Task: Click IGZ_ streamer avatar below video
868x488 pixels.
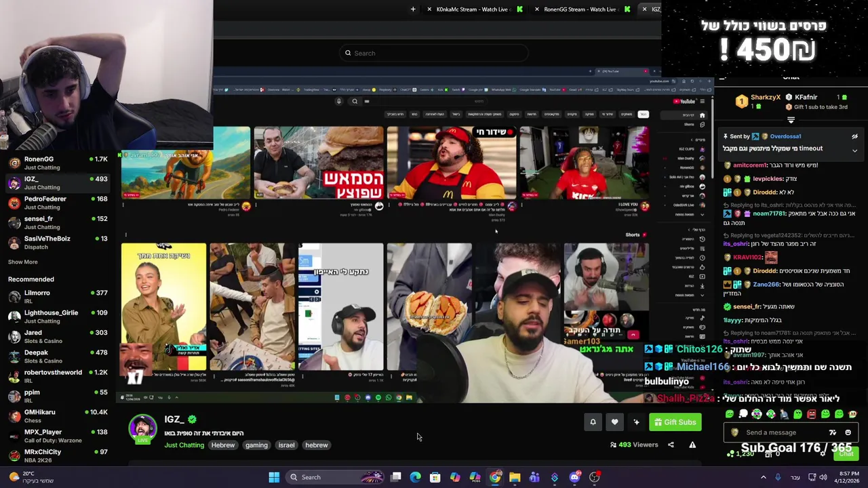Action: (142, 430)
